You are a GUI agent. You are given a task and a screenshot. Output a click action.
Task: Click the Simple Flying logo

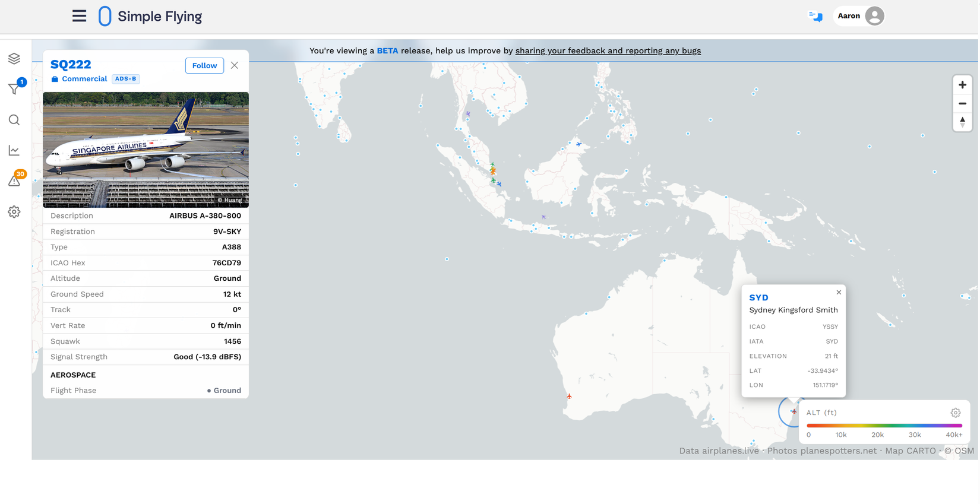click(x=150, y=16)
